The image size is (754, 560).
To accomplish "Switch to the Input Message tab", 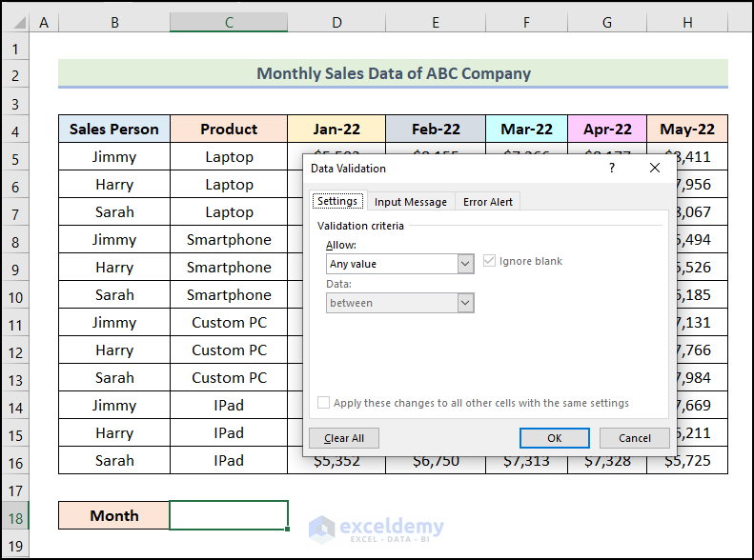I will pyautogui.click(x=411, y=202).
